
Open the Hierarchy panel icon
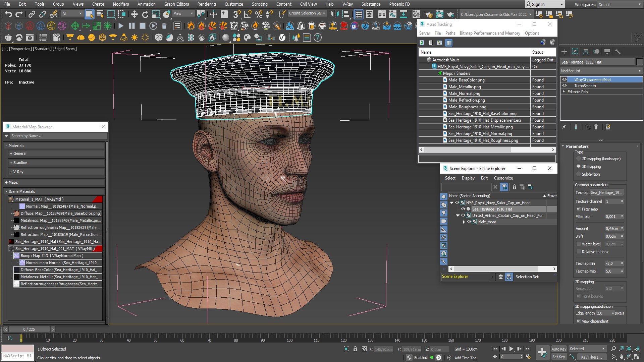click(586, 51)
